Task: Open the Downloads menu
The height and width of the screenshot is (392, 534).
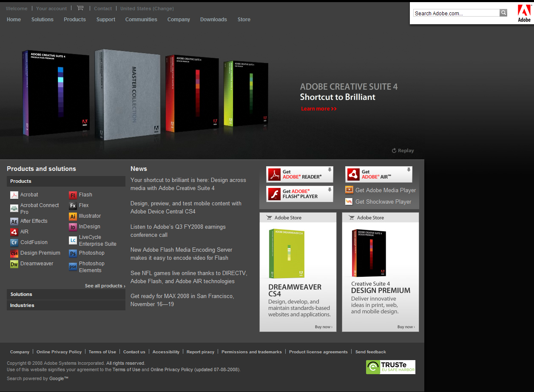Action: click(213, 20)
